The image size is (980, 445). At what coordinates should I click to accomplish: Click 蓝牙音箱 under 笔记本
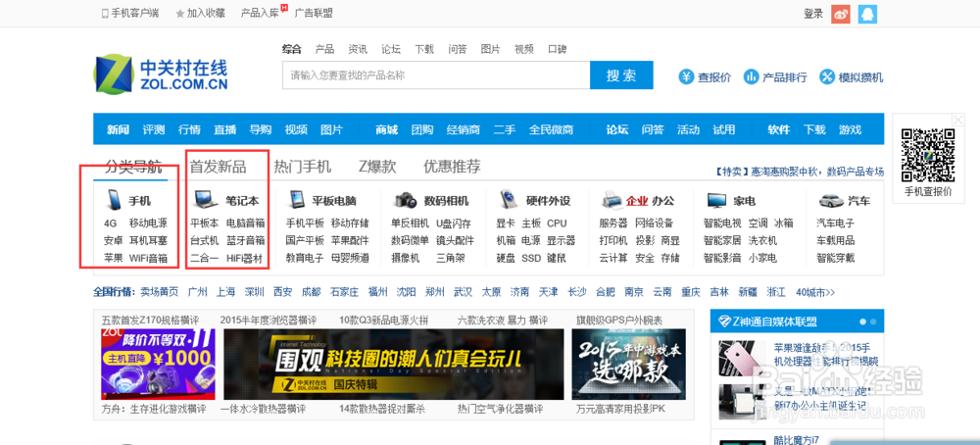[x=245, y=240]
